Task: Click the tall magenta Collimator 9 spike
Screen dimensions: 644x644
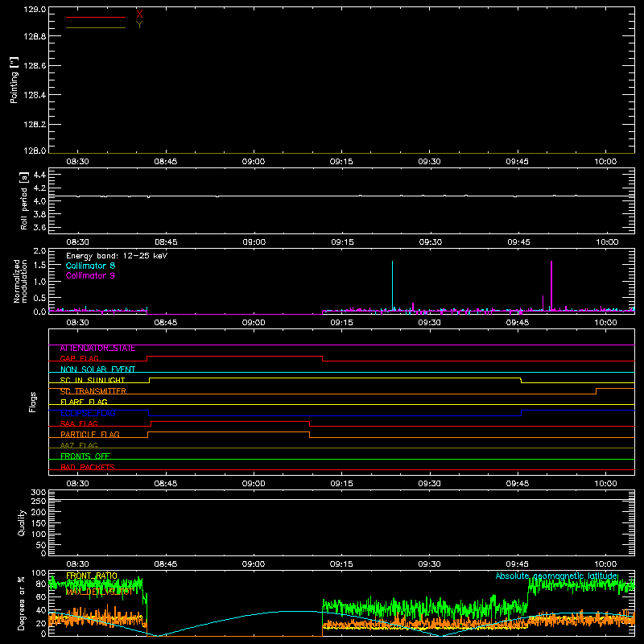Action: coord(551,286)
